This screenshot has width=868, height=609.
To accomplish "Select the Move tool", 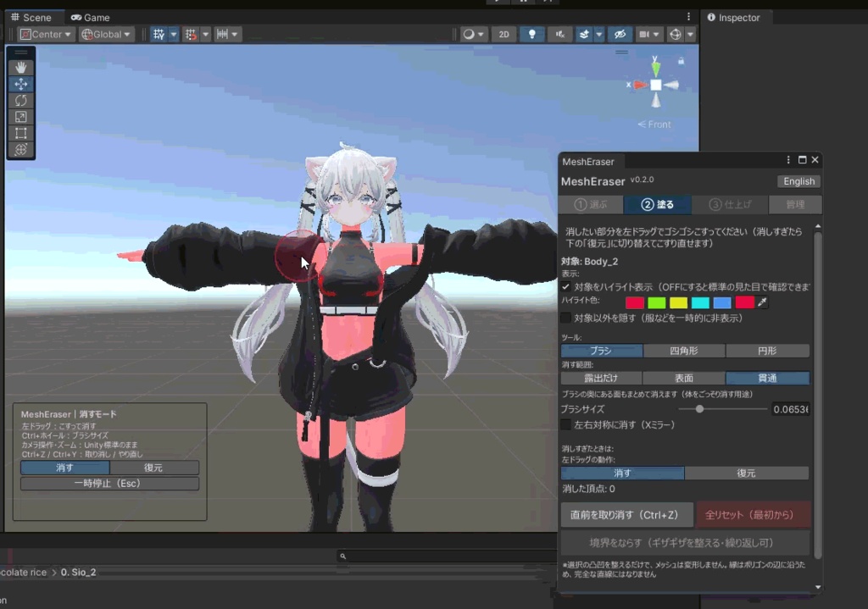I will (21, 84).
